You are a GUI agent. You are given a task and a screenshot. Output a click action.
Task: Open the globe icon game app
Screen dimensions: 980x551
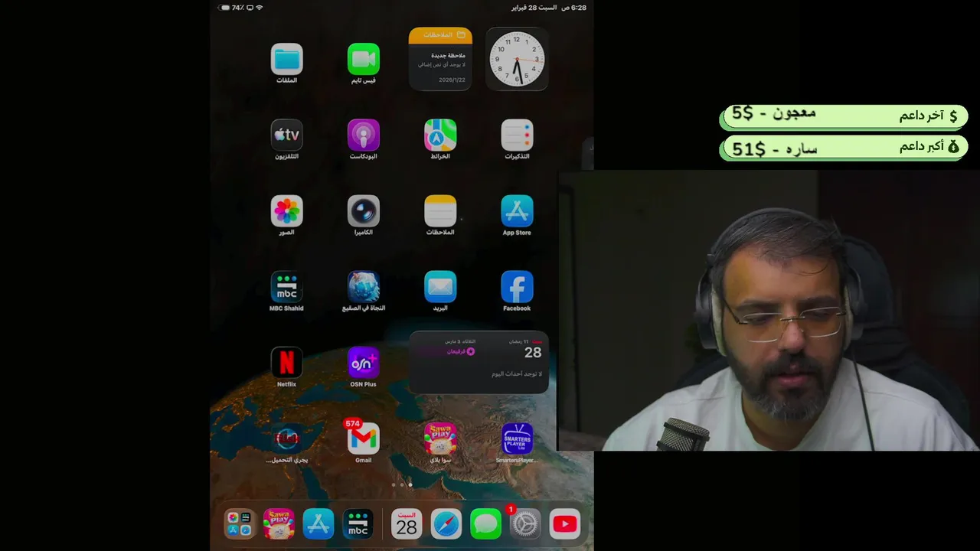click(363, 286)
